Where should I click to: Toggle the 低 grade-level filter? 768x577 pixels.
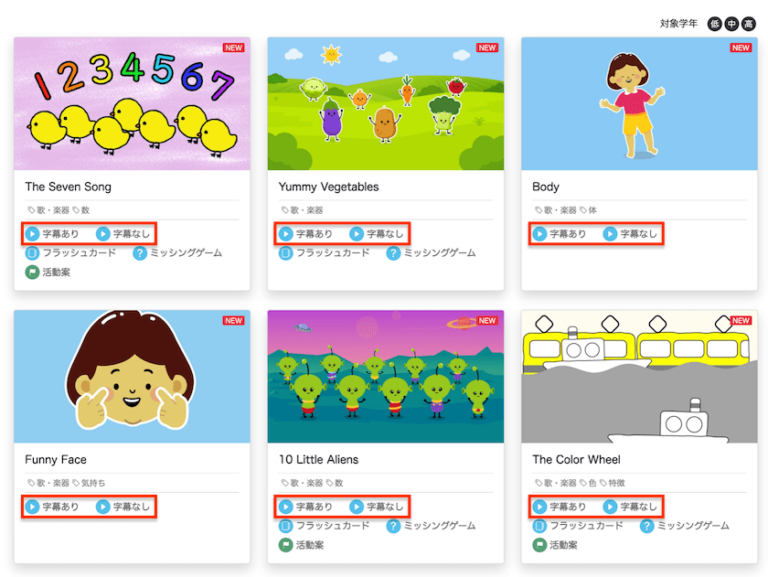pos(715,24)
